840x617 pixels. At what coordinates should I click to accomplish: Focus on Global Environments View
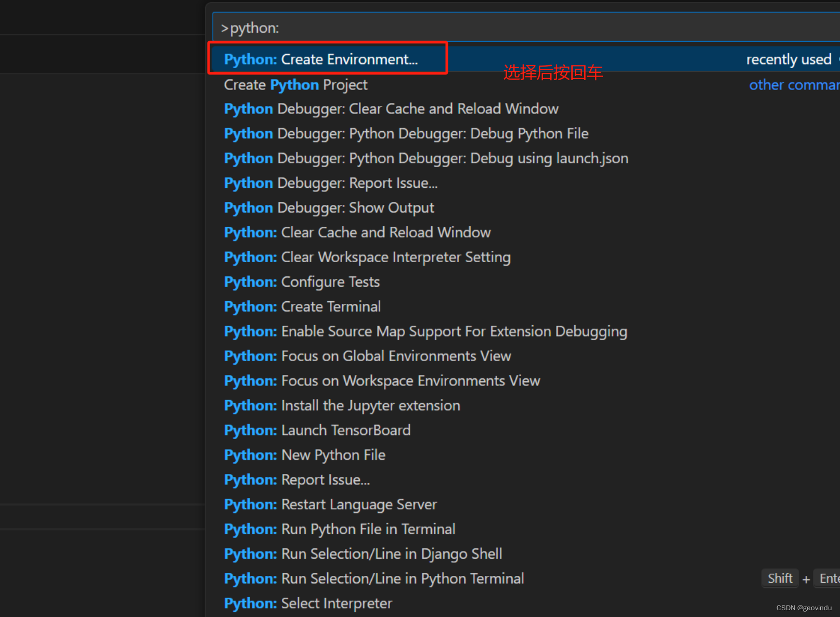(x=366, y=356)
